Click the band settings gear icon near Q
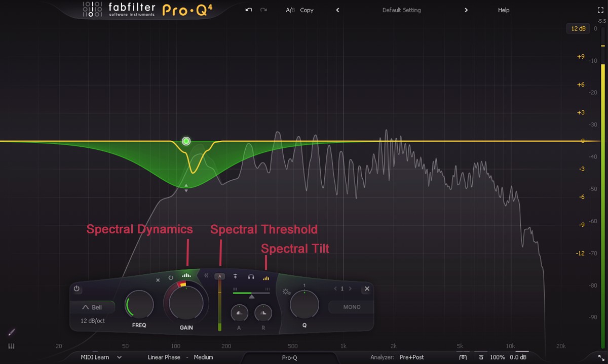This screenshot has width=608, height=364. (x=286, y=292)
